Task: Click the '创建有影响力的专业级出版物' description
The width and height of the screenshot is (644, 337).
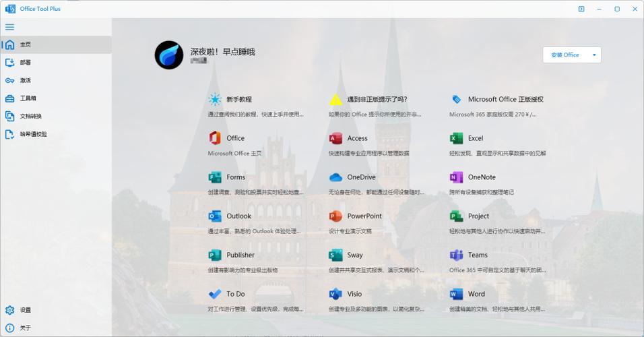Action: pos(243,270)
